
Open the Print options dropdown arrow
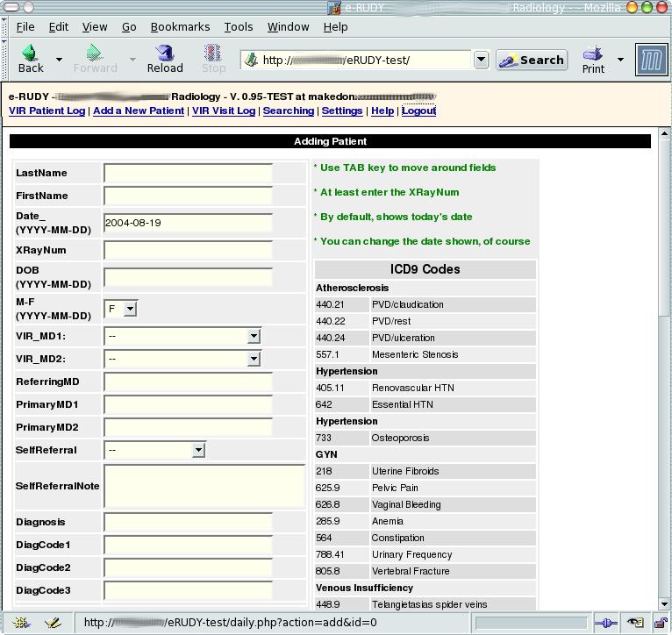(620, 59)
